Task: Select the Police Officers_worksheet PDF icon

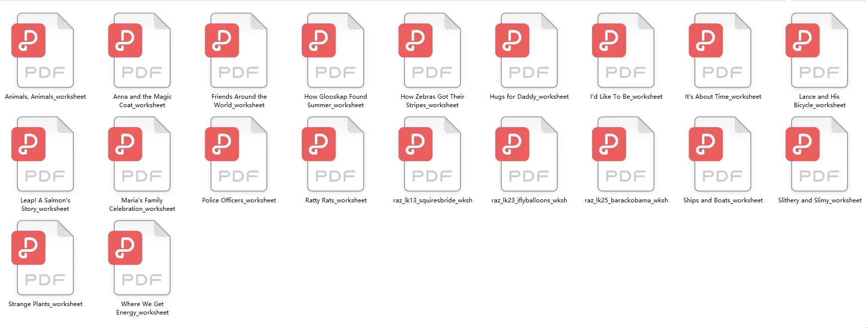Action: pos(236,154)
